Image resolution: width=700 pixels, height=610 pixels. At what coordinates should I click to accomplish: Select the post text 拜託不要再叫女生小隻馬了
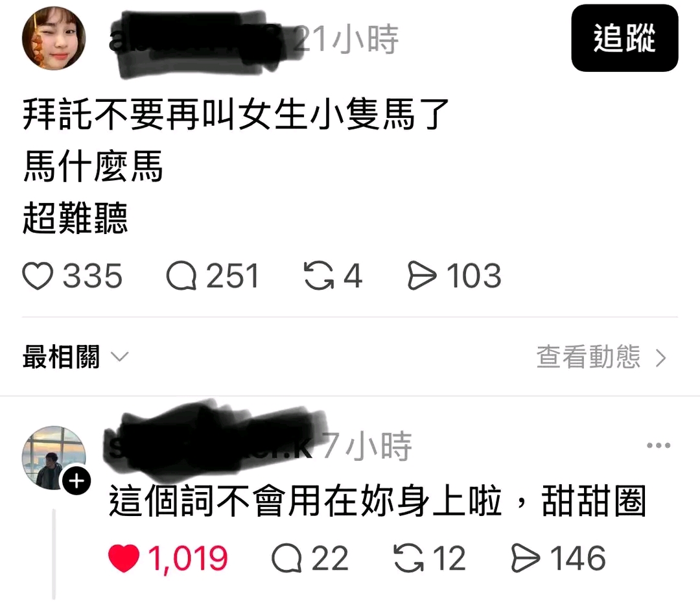(x=235, y=114)
